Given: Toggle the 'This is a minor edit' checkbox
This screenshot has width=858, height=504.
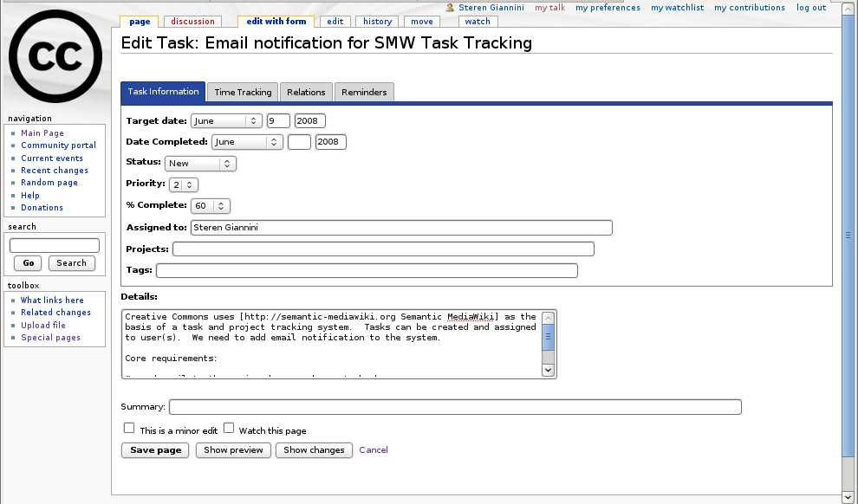Looking at the screenshot, I should 129,428.
